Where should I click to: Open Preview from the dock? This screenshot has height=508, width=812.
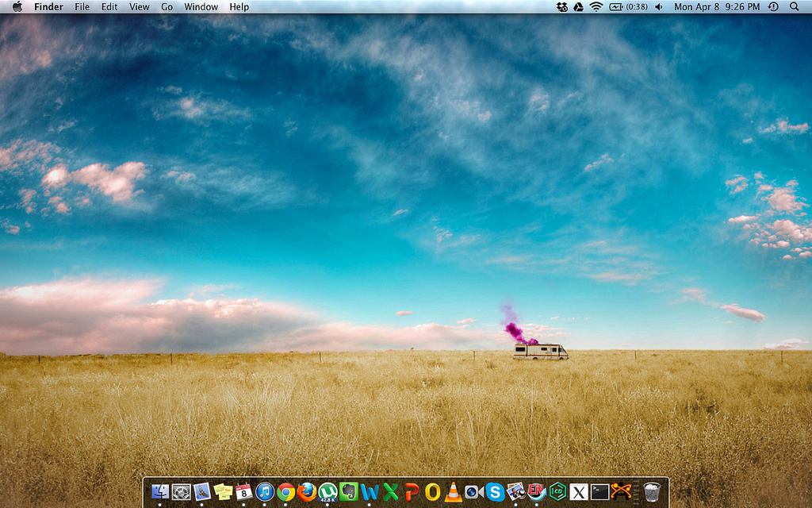tap(515, 491)
